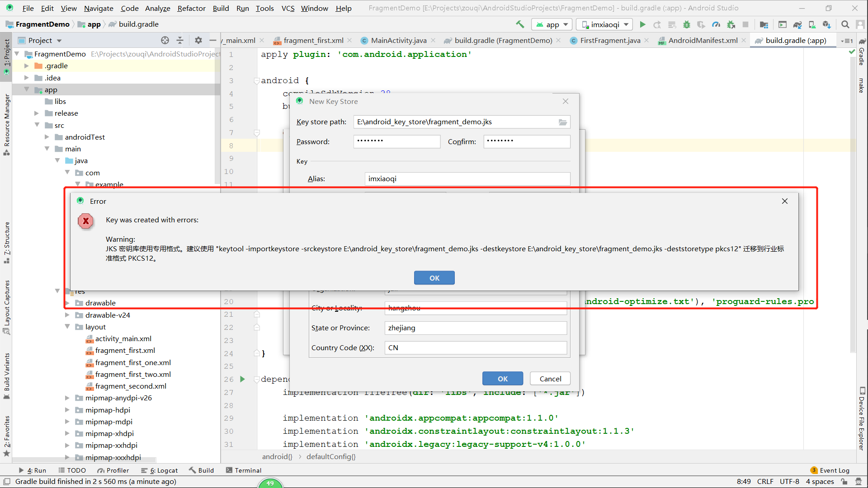Click the Country Code field

click(x=476, y=348)
